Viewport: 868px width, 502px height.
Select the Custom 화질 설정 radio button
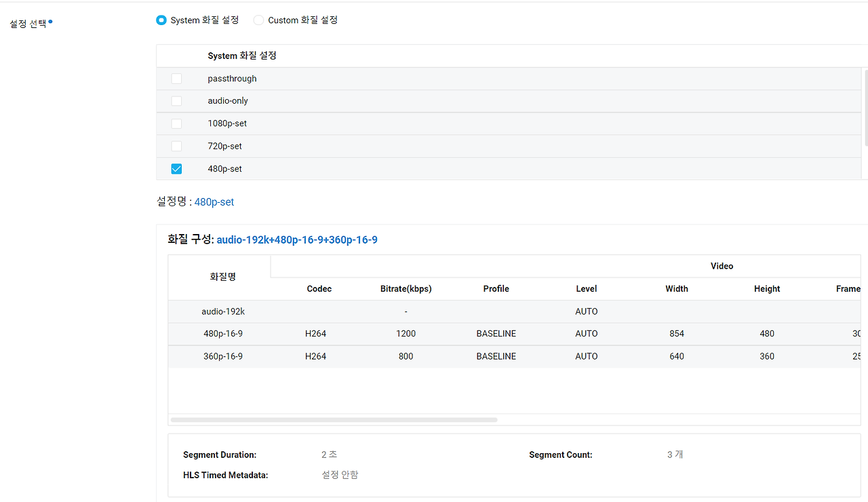coord(258,20)
